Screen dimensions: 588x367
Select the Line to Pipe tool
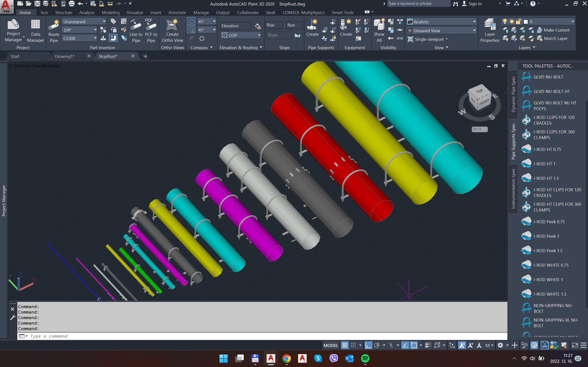tap(136, 25)
